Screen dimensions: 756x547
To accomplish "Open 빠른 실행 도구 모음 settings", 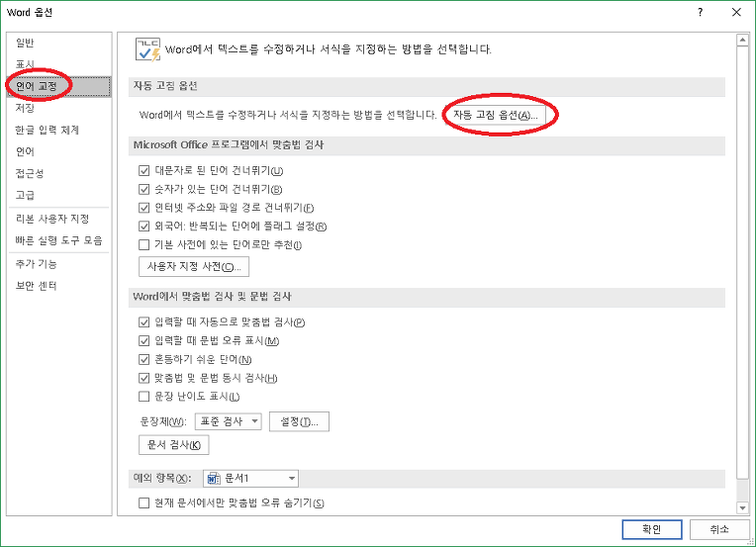I will pos(58,240).
